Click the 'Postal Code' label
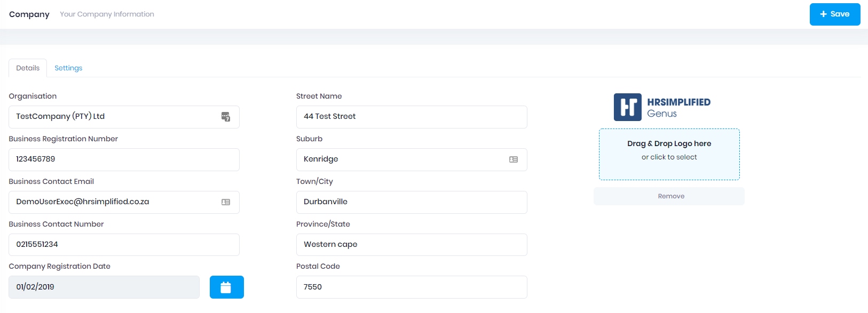Screen dimensions: 868x313 (x=318, y=266)
